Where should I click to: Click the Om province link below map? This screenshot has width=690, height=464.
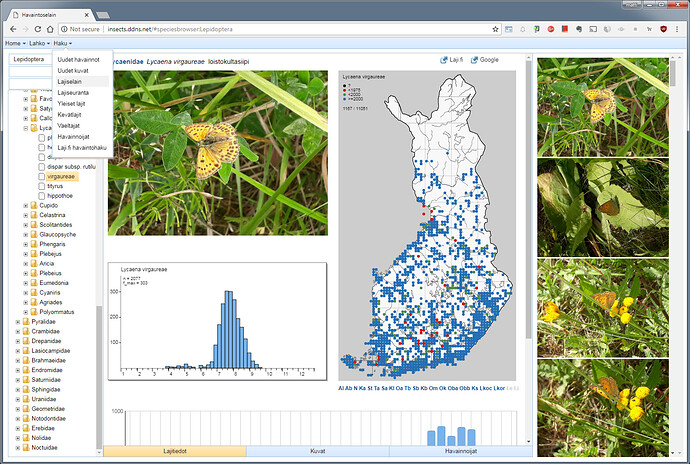click(433, 388)
